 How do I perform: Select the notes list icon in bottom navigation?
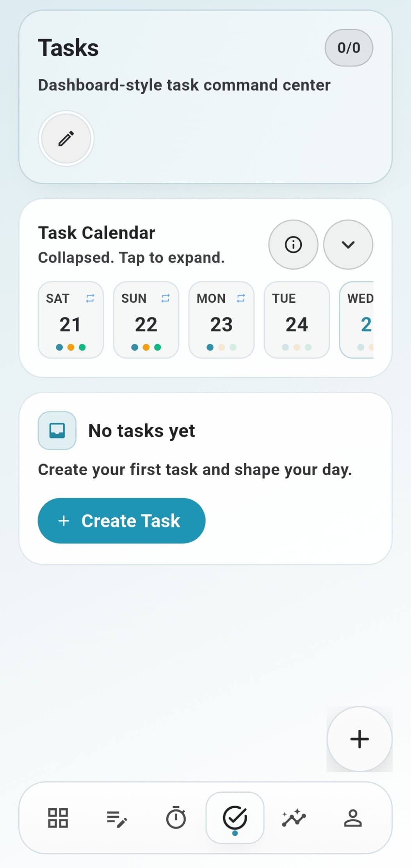coord(117,818)
